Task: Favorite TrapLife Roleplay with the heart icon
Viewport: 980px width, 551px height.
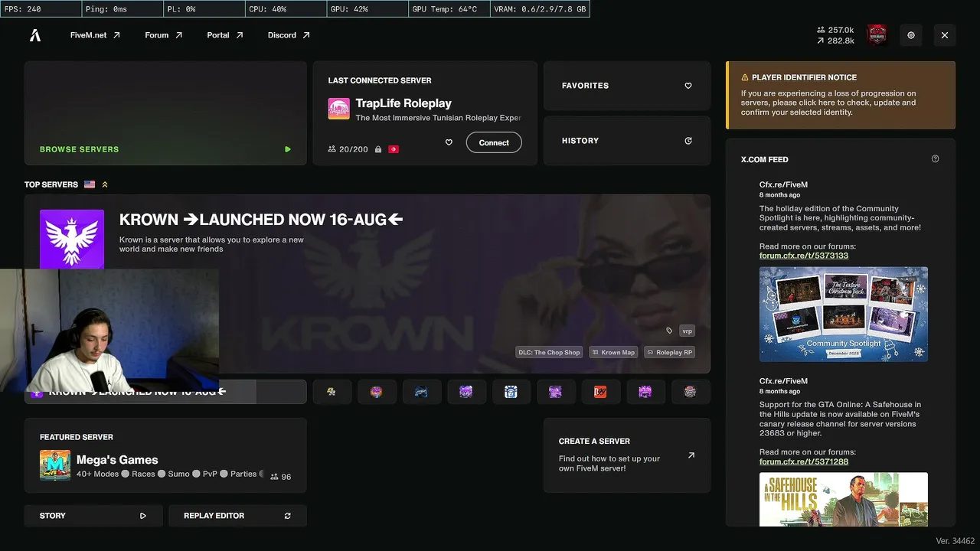Action: (449, 142)
